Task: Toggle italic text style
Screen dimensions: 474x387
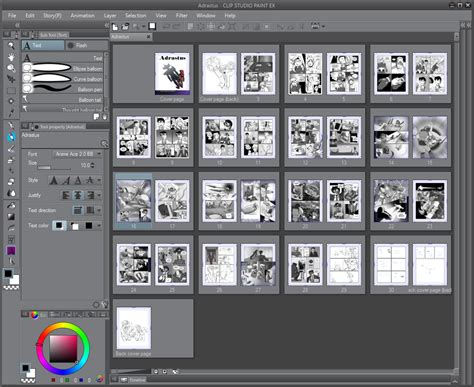Action: click(x=66, y=180)
